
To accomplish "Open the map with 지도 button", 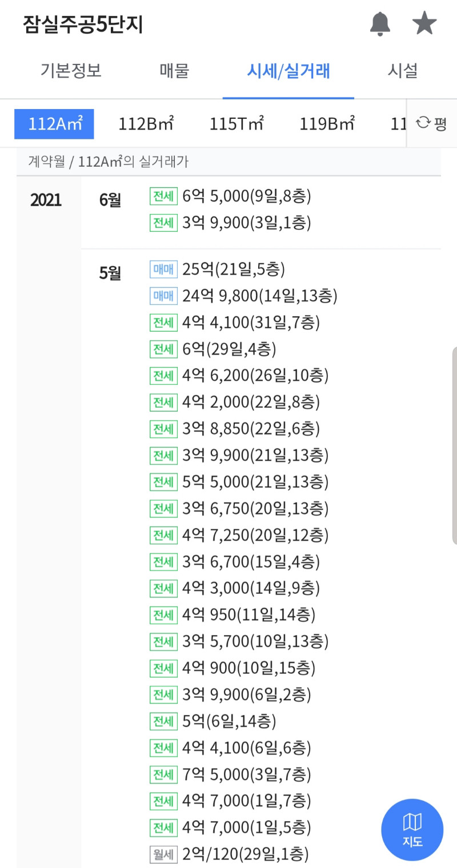I will [x=412, y=830].
